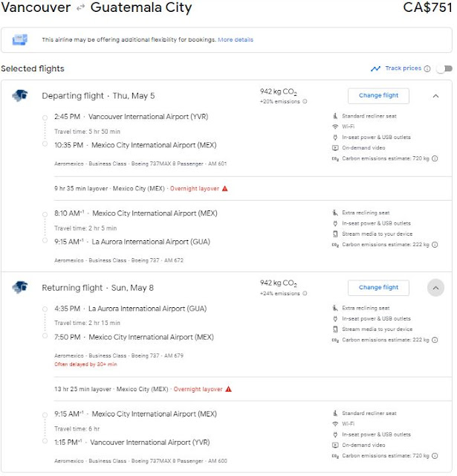Click the Aeromexico logo beside Departing flight
Viewport: 457px width, 476px height.
tap(20, 96)
